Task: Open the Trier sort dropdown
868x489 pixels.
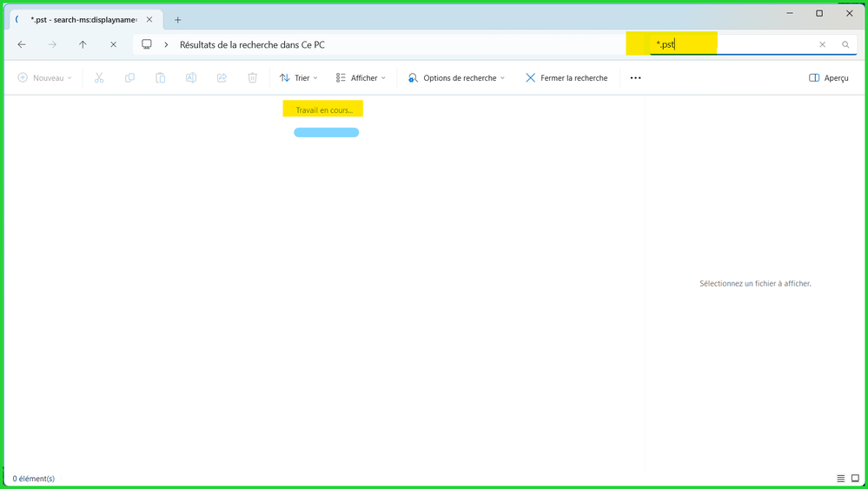Action: pyautogui.click(x=298, y=78)
